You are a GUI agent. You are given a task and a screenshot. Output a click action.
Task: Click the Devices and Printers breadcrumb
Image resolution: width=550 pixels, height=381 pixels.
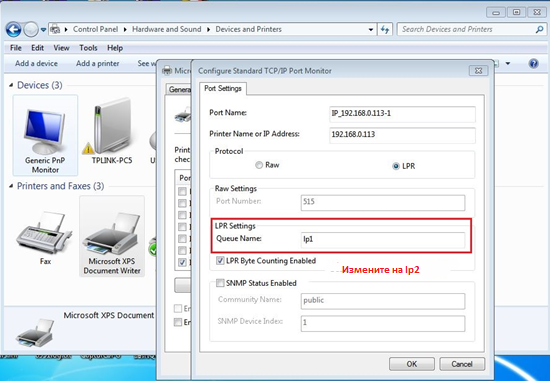click(x=248, y=29)
